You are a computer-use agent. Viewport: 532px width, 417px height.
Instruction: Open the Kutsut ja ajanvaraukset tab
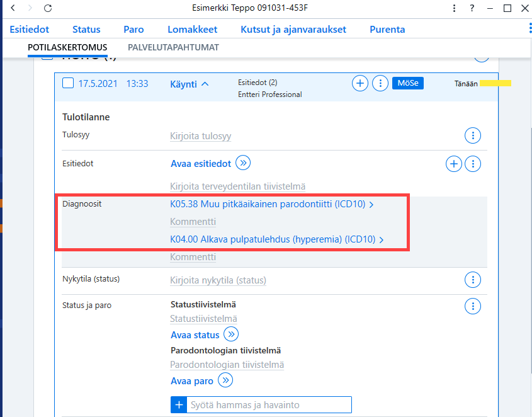coord(293,30)
